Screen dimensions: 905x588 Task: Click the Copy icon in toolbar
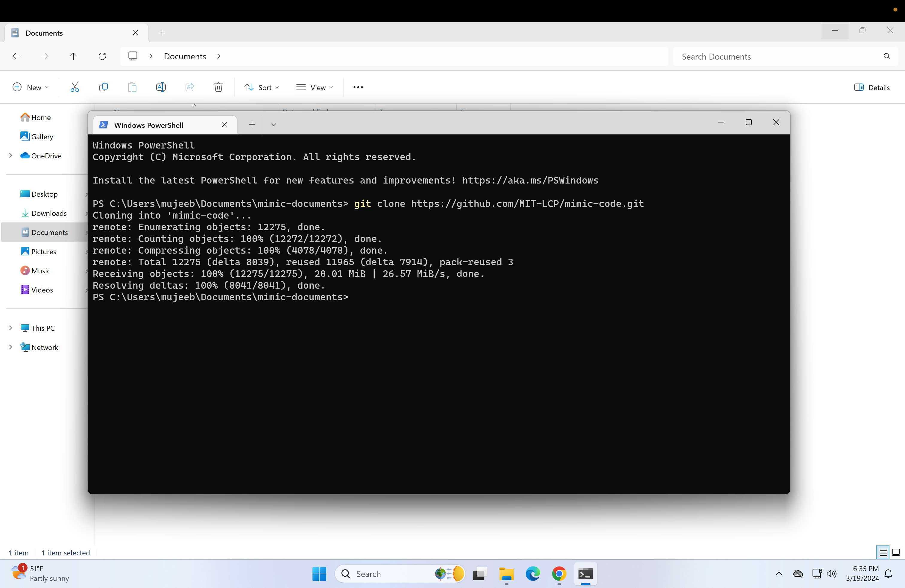point(103,87)
